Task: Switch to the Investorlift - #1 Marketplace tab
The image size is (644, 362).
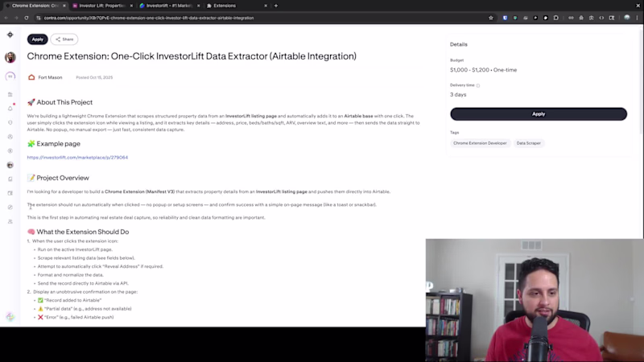Action: (169, 6)
